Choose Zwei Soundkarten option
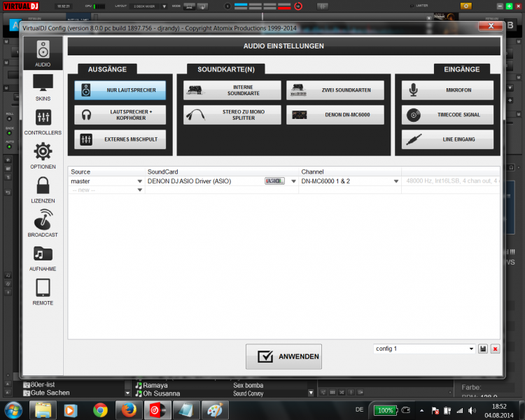Image resolution: width=525 pixels, height=420 pixels. click(335, 90)
